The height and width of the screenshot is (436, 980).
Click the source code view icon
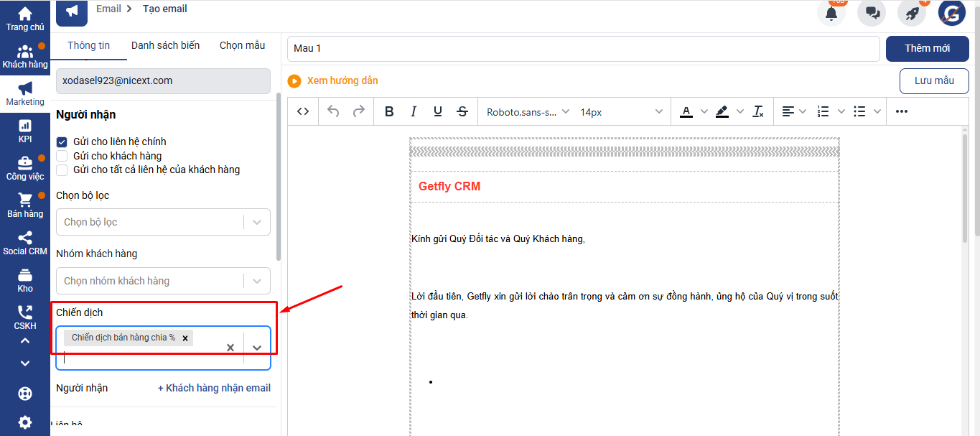(303, 111)
